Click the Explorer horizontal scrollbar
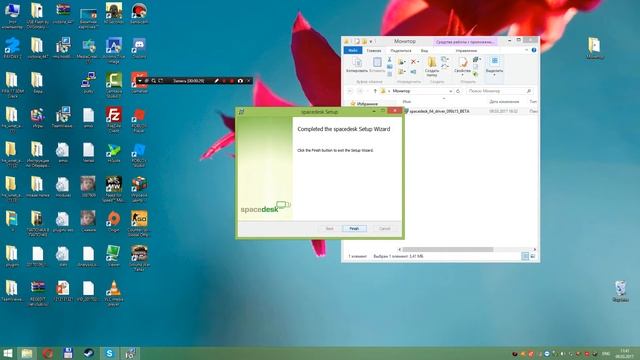The width and height of the screenshot is (640, 360). click(447, 249)
